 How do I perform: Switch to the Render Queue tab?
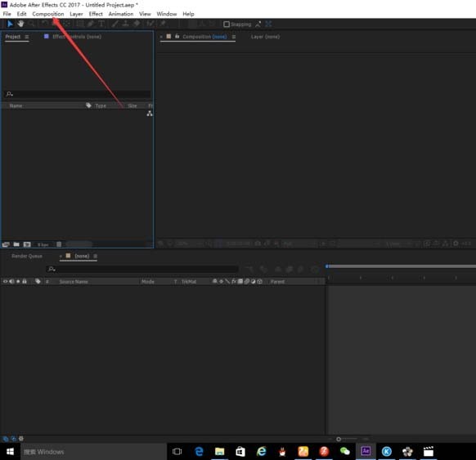click(x=27, y=257)
